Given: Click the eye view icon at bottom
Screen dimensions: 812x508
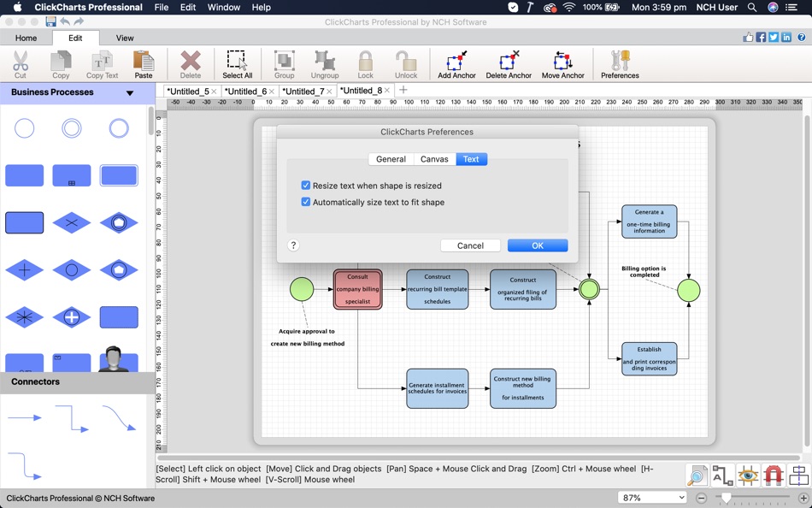Looking at the screenshot, I should click(x=748, y=476).
